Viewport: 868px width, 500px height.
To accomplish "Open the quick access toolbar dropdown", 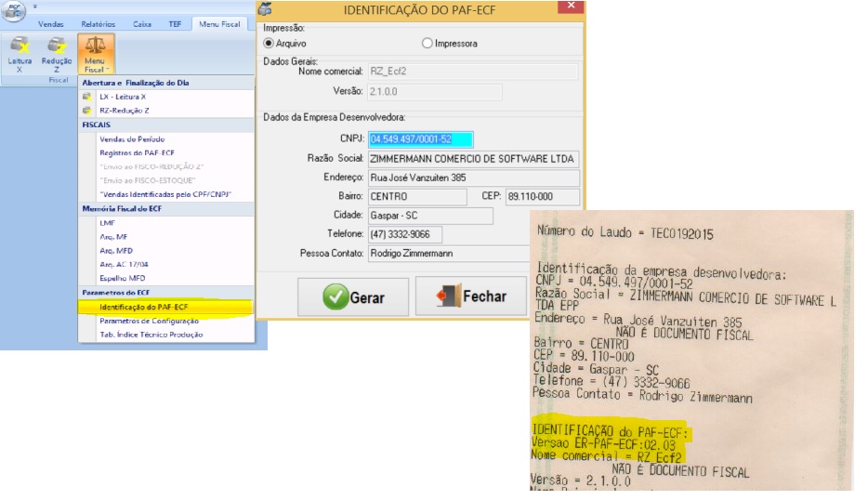I will click(34, 6).
